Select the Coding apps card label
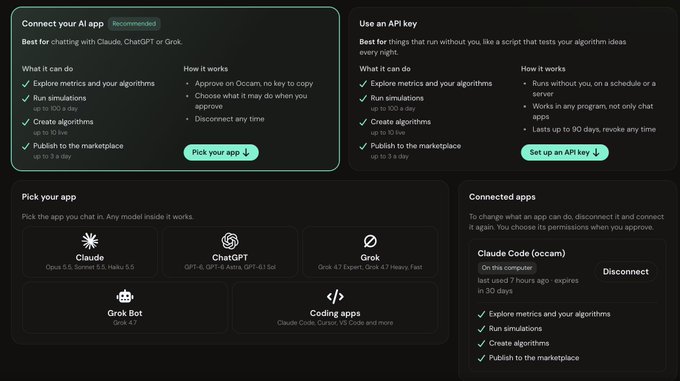The image size is (680, 381). (335, 313)
